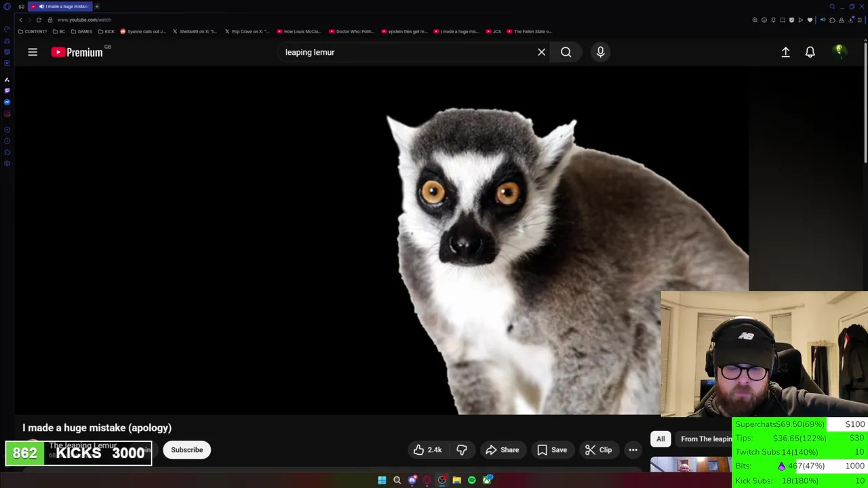
Task: Save the video to a playlist
Action: (552, 449)
